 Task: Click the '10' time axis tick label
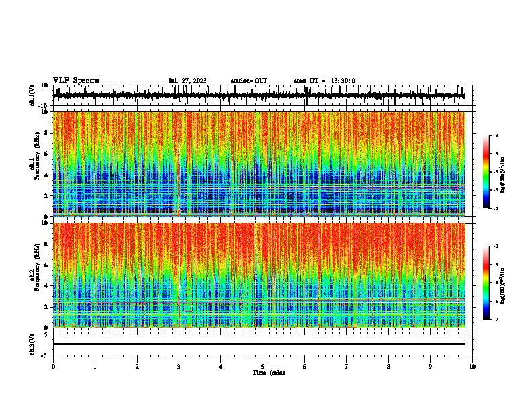click(472, 367)
